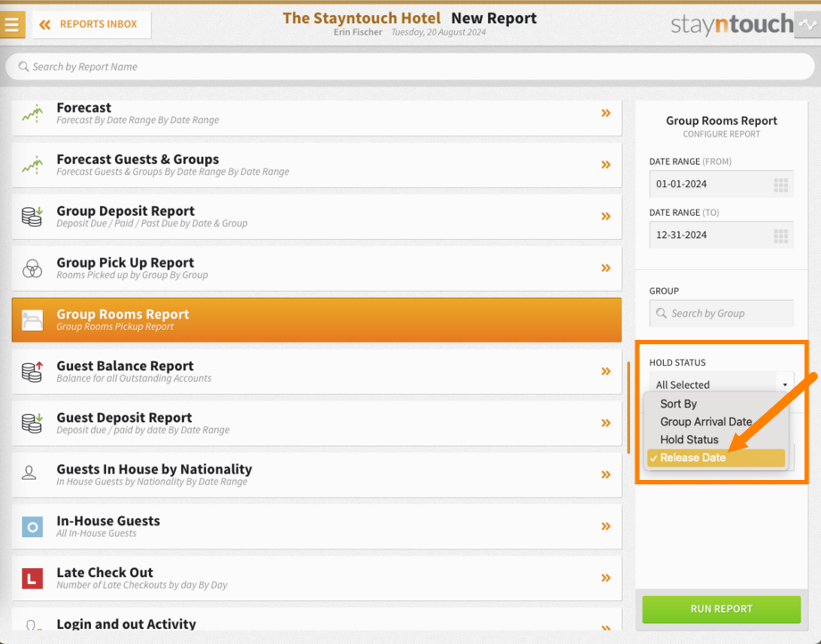Select In-House Guests report title
Screen dimensions: 821x644
click(x=108, y=521)
